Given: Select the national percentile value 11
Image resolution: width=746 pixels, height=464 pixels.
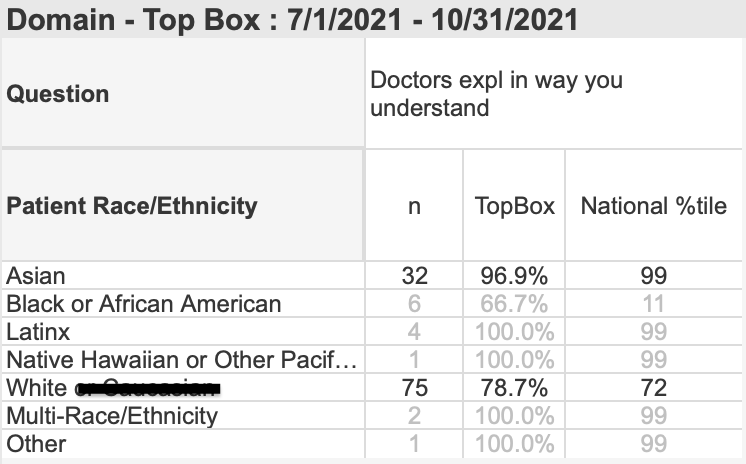Looking at the screenshot, I should pos(654,304).
